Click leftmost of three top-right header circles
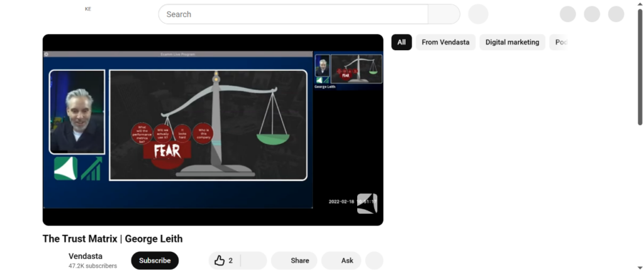This screenshot has height=272, width=644. (x=567, y=14)
